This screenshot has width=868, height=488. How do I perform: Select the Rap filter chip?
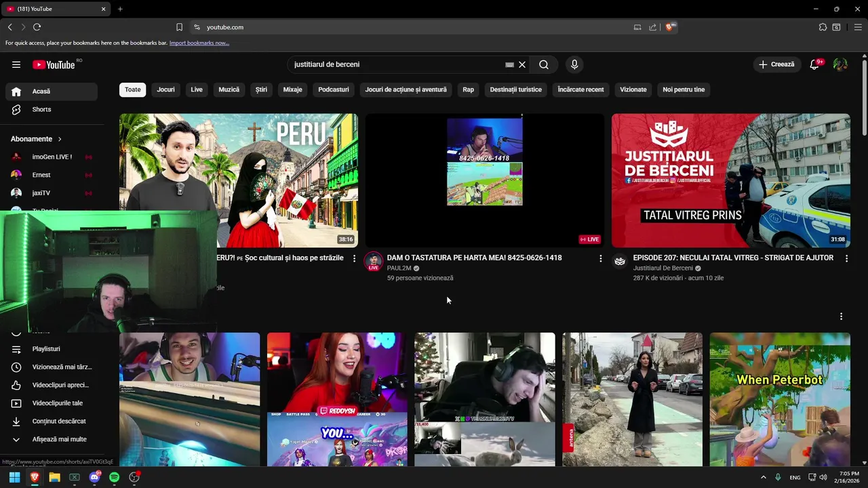click(x=469, y=89)
